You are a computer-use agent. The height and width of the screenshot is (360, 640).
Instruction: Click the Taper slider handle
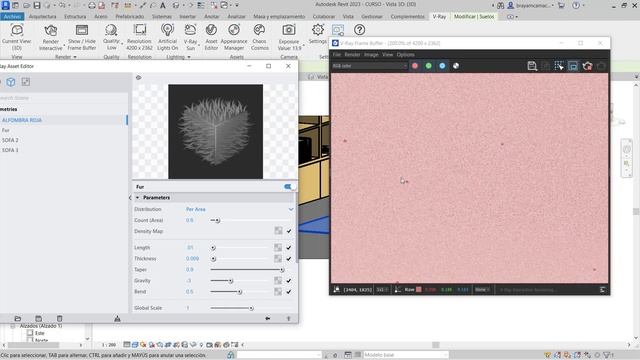[282, 270]
